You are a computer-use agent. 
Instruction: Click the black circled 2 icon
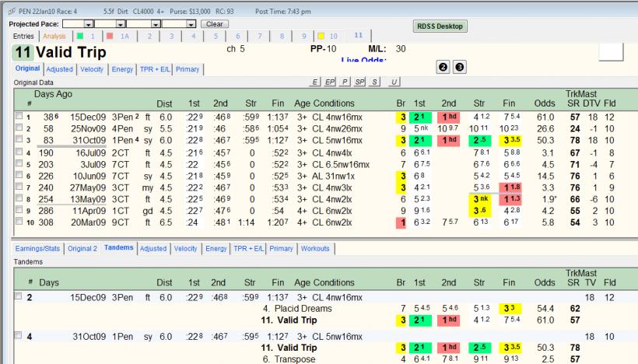click(443, 67)
